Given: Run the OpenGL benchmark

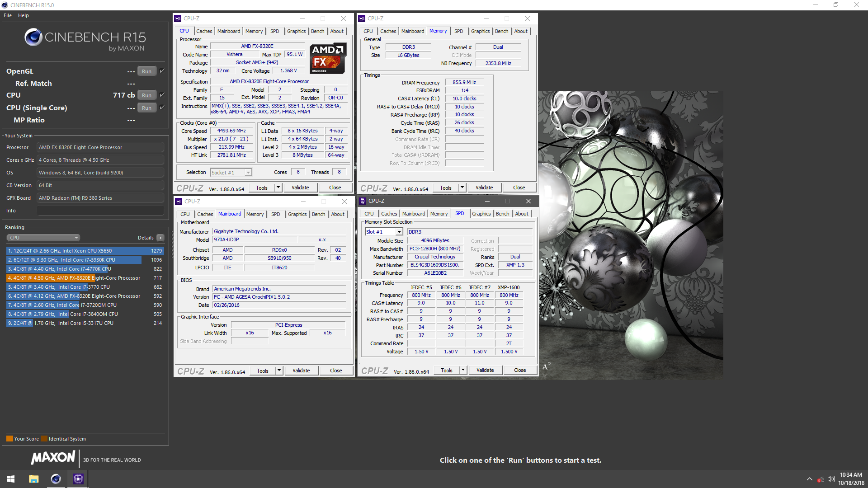Looking at the screenshot, I should pyautogui.click(x=146, y=71).
